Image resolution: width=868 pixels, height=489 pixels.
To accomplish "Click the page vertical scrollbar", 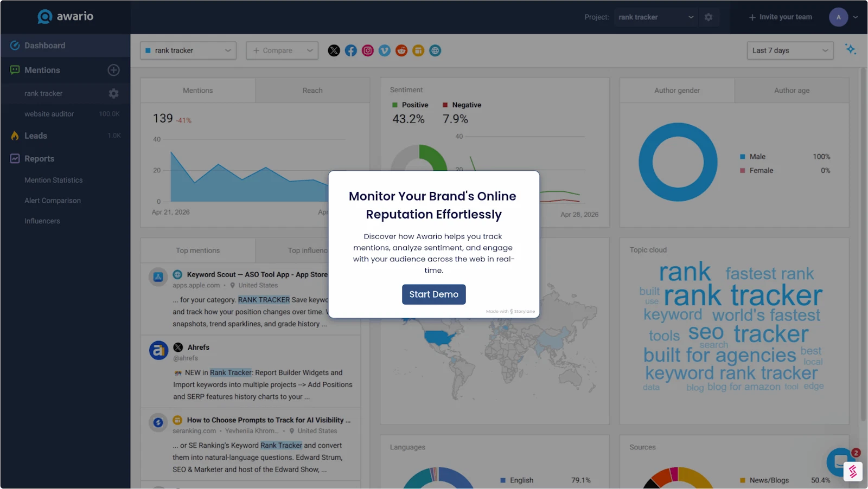I will click(863, 244).
